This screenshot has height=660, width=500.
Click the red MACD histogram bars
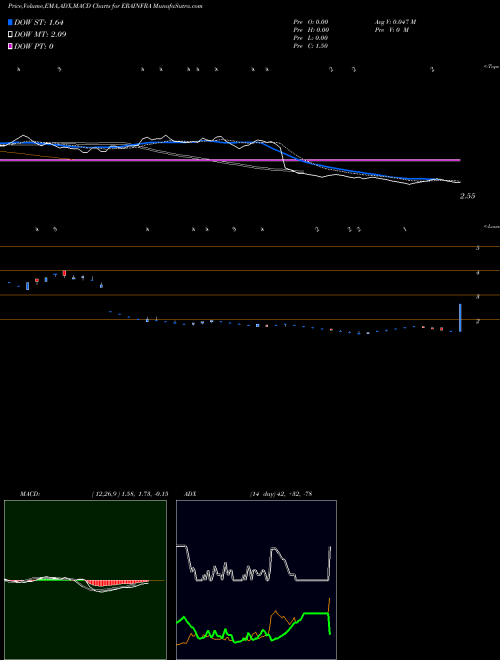[x=116, y=583]
